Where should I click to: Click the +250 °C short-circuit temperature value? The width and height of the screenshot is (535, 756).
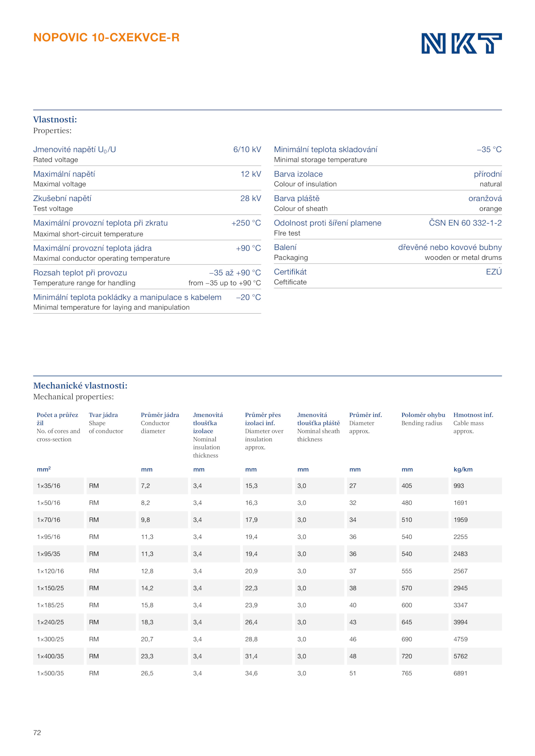coord(246,223)
